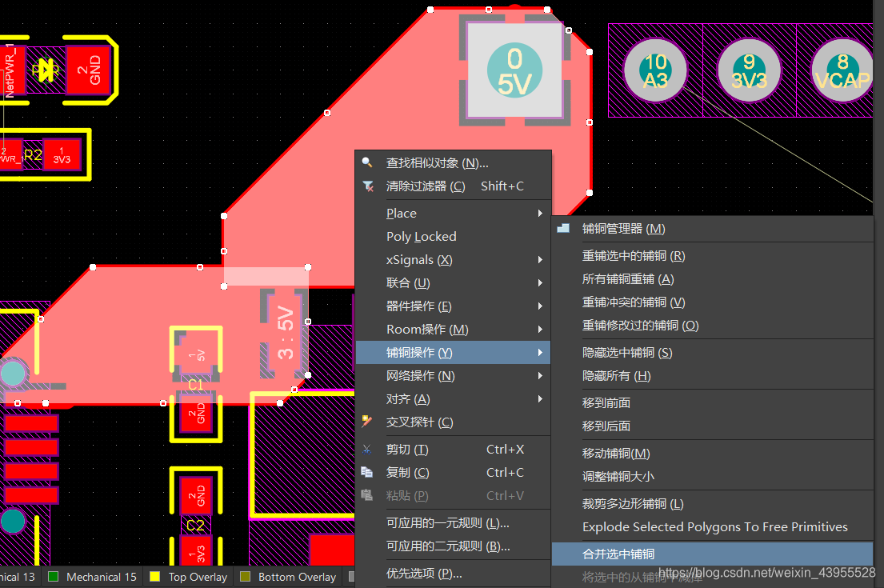
Task: Click the yellow Top Overlay layer swatch
Action: 155,576
